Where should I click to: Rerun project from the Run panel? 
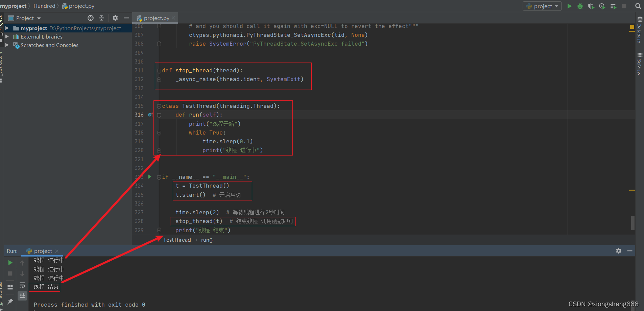[x=10, y=263]
